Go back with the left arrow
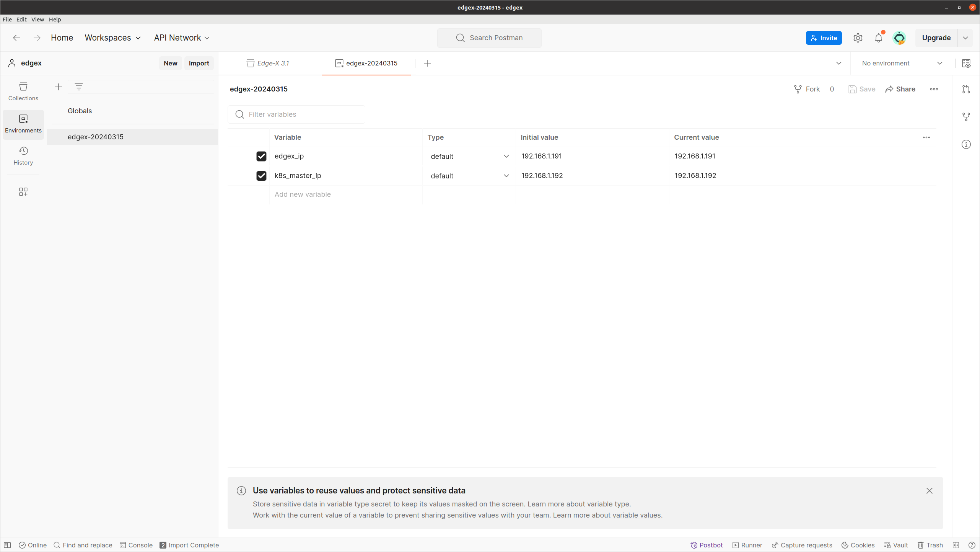Screen dimensions: 980x552 tap(16, 38)
